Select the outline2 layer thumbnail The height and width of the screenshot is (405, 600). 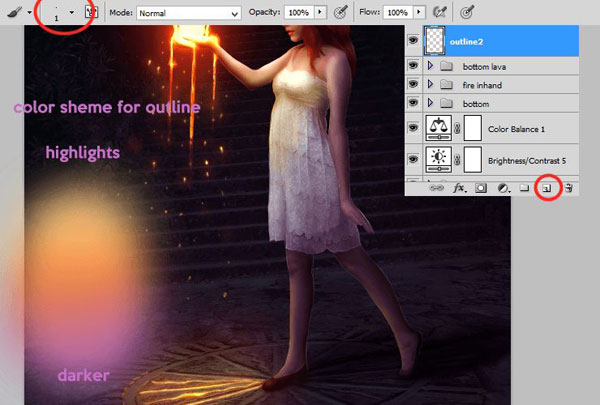click(435, 41)
